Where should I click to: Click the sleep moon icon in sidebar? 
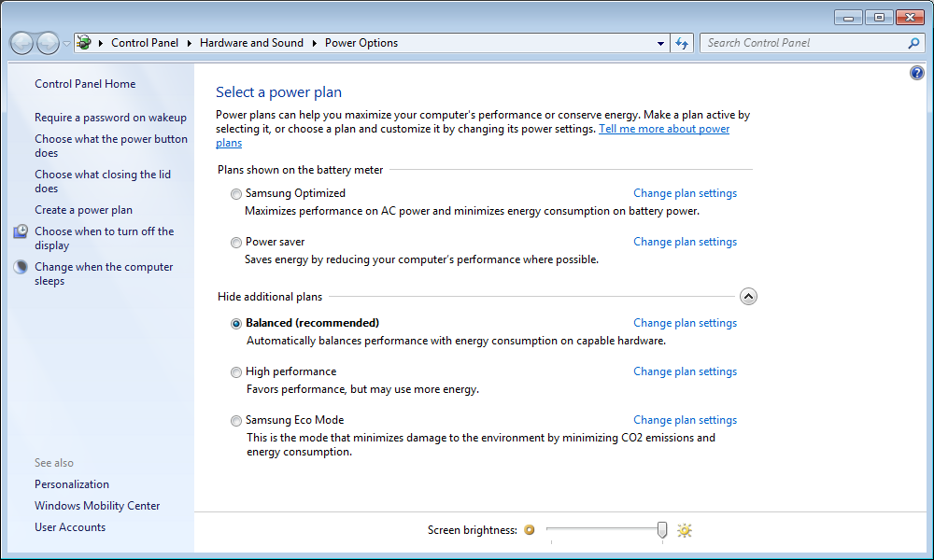tap(21, 267)
